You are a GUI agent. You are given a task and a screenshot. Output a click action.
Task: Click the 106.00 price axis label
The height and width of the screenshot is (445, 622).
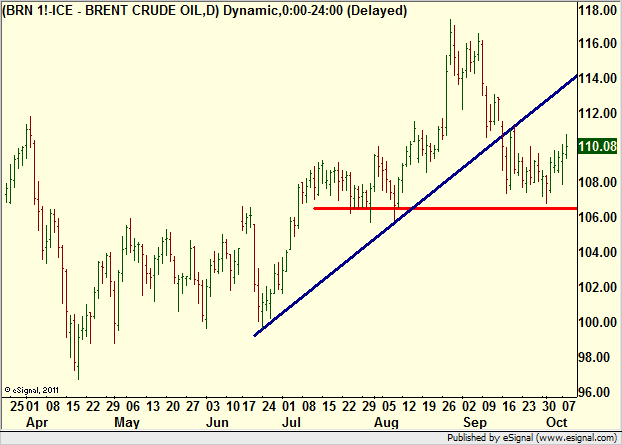[597, 217]
